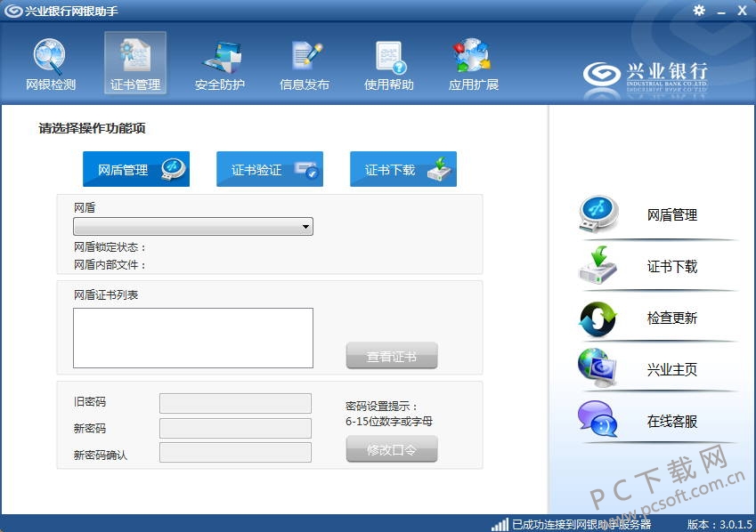The height and width of the screenshot is (532, 756).
Task: Focus the 旧密码 input field
Action: tap(235, 403)
